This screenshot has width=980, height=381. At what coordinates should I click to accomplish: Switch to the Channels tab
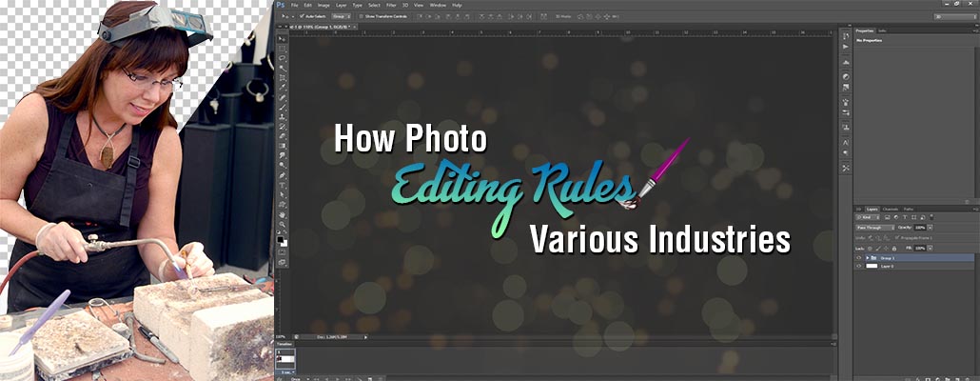(x=891, y=209)
